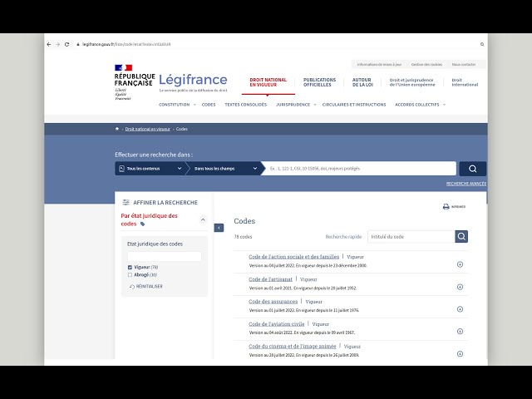This screenshot has height=399, width=532.
Task: Collapse Par état juridique des codes section
Action: pyautogui.click(x=203, y=220)
